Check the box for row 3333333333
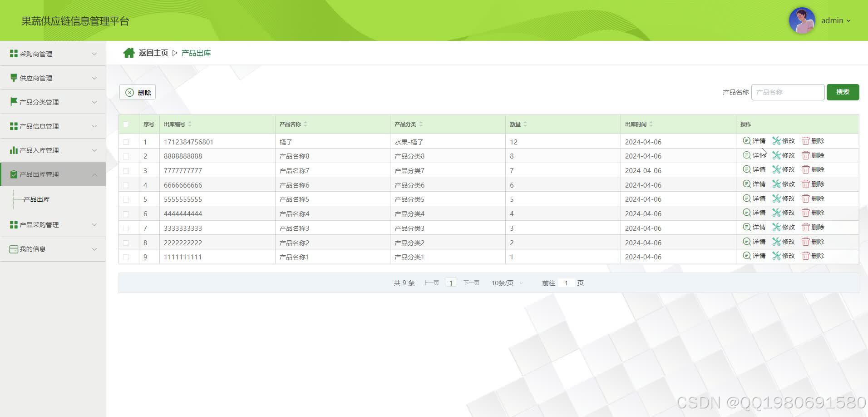 click(x=126, y=228)
